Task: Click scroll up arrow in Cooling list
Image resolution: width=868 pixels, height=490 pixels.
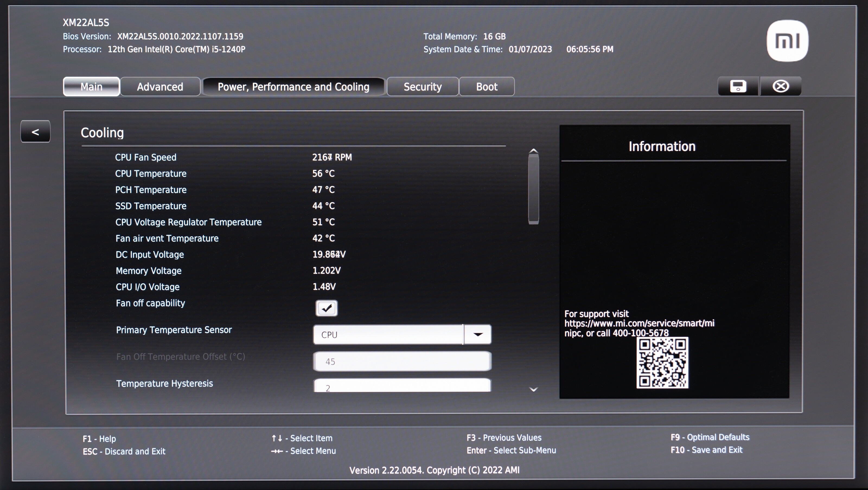Action: pyautogui.click(x=533, y=151)
